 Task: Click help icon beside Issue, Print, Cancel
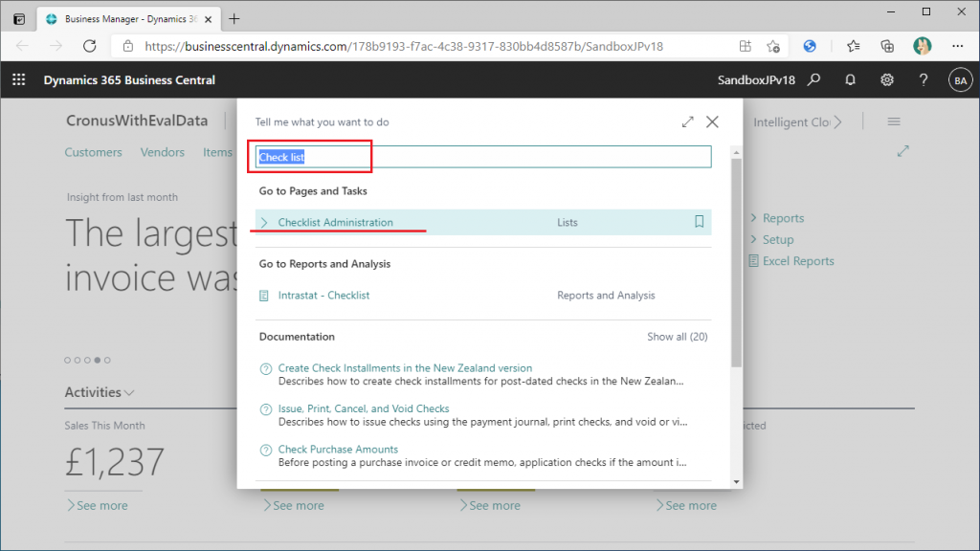click(x=266, y=409)
